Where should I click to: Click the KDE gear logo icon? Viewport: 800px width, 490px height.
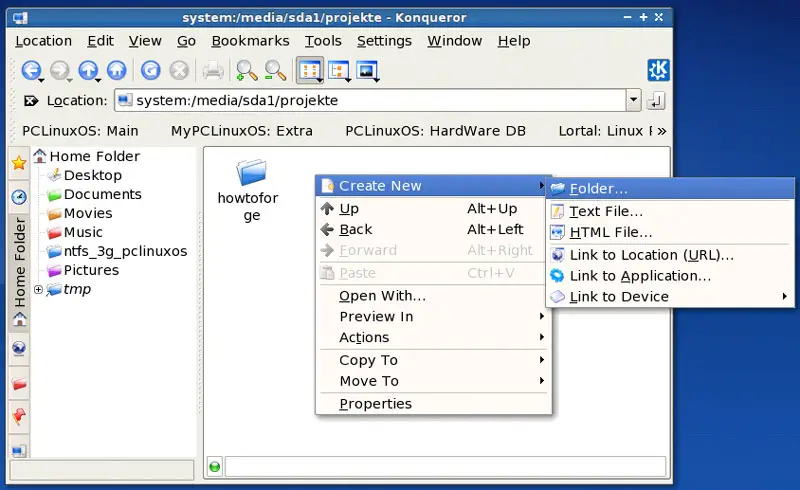(658, 70)
